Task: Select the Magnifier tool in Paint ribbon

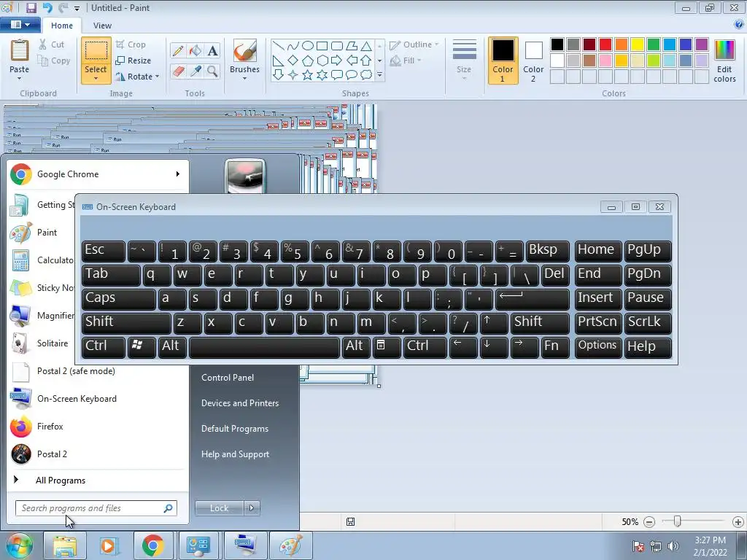Action: tap(212, 71)
